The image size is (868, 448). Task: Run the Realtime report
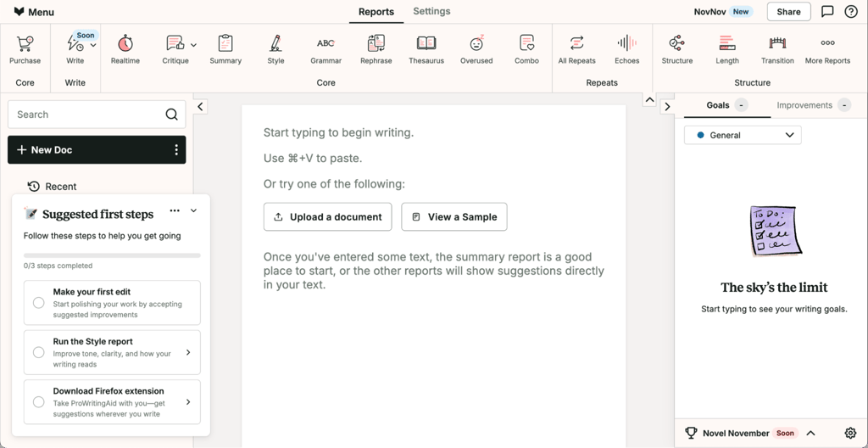125,50
